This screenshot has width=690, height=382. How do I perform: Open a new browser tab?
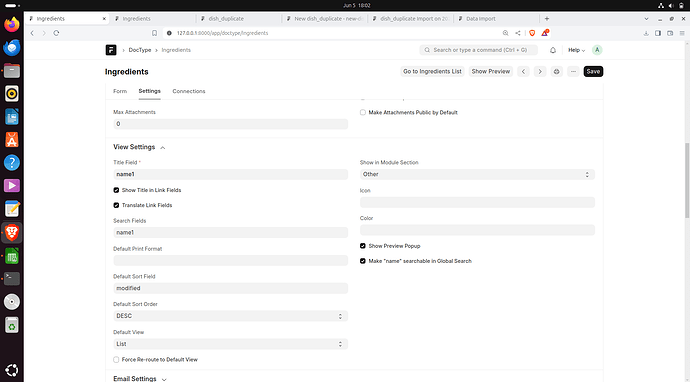pyautogui.click(x=547, y=19)
